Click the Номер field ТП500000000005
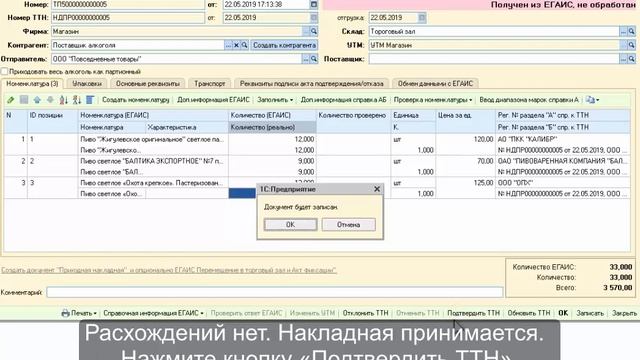 pos(128,4)
